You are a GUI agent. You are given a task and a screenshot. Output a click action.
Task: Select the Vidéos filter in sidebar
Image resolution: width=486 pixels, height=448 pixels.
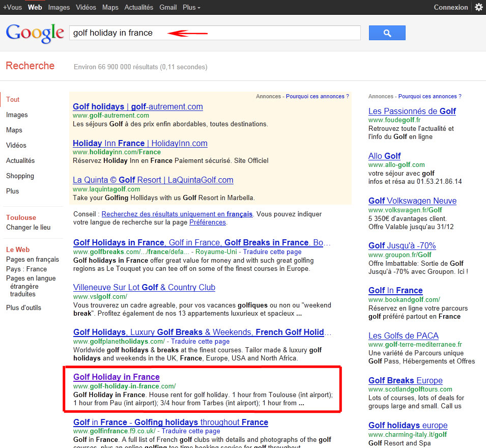pos(16,145)
